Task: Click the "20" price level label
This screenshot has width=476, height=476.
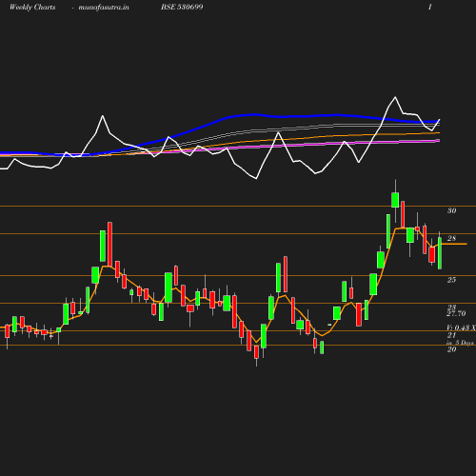Action: click(x=452, y=349)
